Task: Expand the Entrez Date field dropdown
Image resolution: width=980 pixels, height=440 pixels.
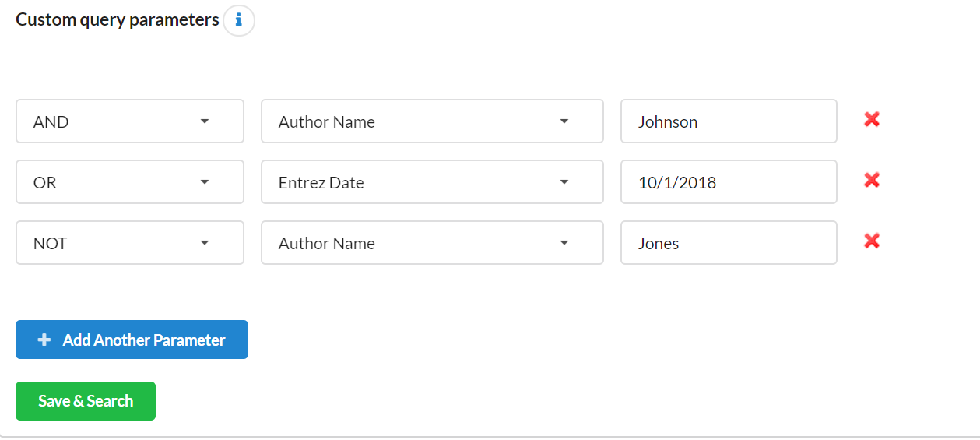Action: 431,182
